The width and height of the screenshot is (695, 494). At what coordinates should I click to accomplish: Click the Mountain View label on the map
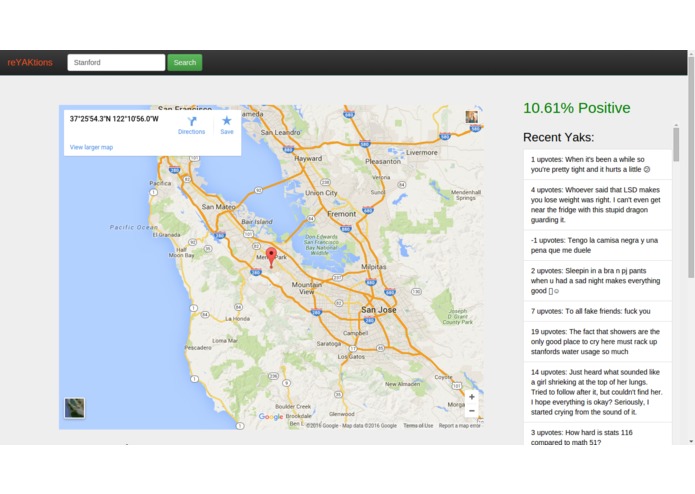(x=307, y=288)
